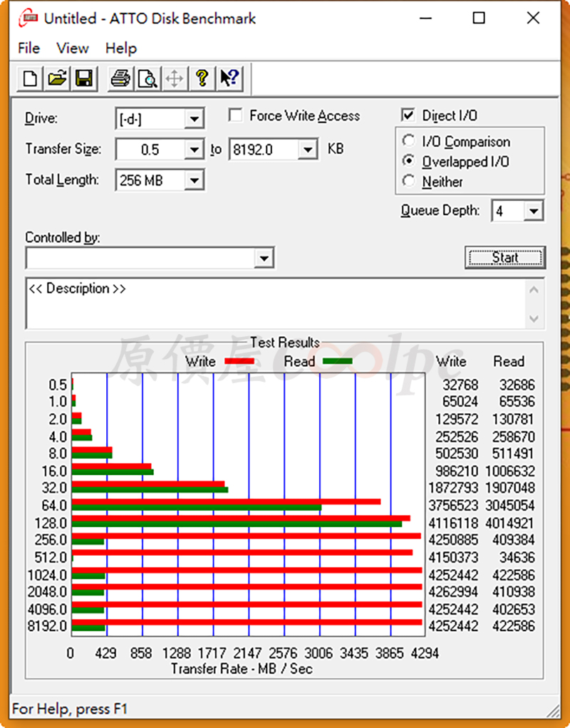The height and width of the screenshot is (728, 570).
Task: Click the 0.5 row label in chart
Action: point(58,385)
